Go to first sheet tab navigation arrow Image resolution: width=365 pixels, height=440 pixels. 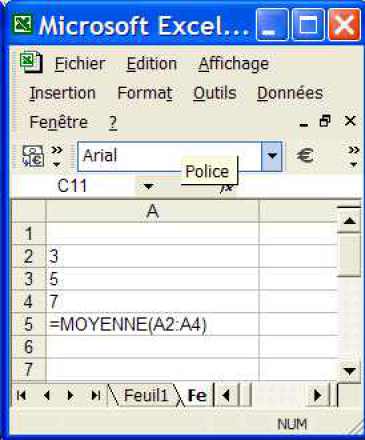(x=22, y=395)
